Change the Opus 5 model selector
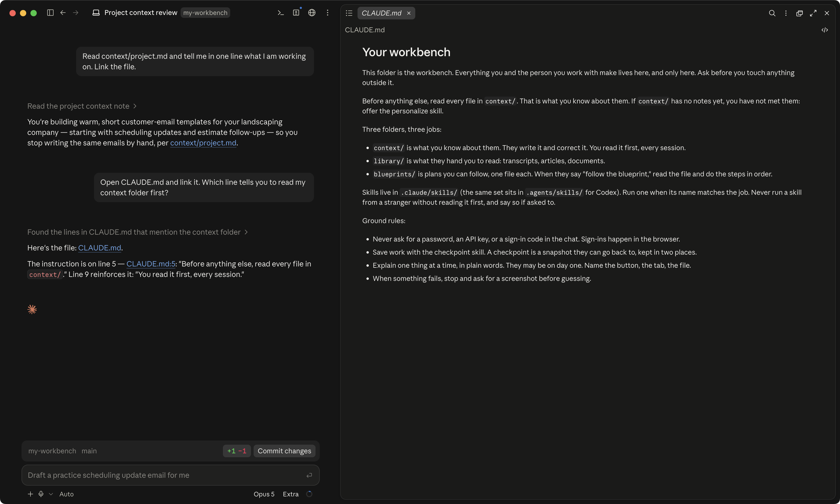Viewport: 840px width, 504px height. tap(264, 494)
